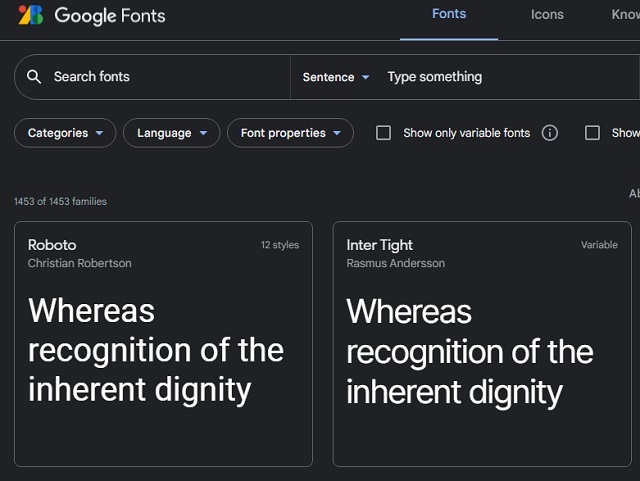Select the Roboto font name
The image size is (640, 481).
pyautogui.click(x=52, y=245)
